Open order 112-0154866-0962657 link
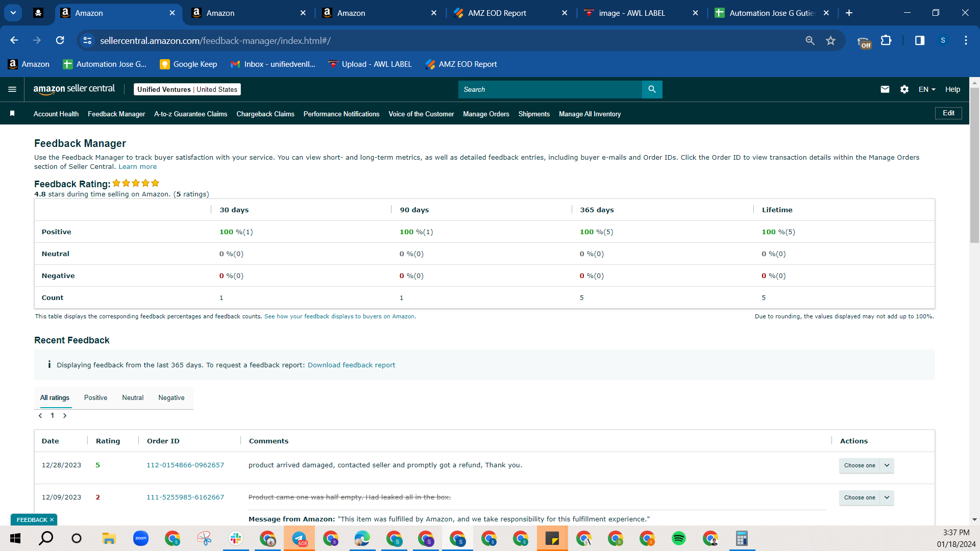The height and width of the screenshot is (551, 980). 185,465
